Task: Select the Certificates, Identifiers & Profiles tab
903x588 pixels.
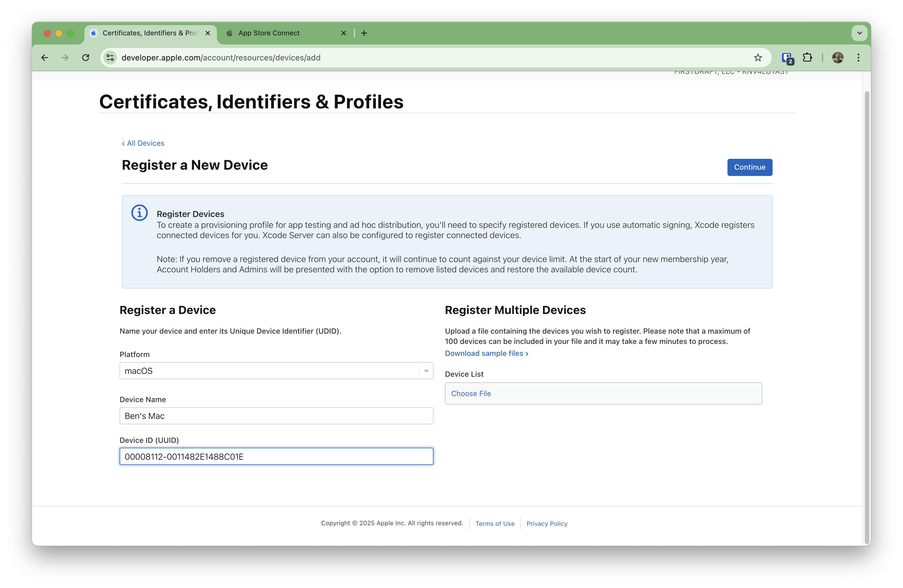Action: 150,33
